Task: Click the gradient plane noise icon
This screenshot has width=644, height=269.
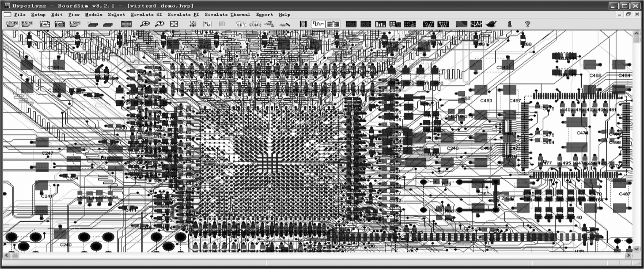Action: [x=462, y=24]
